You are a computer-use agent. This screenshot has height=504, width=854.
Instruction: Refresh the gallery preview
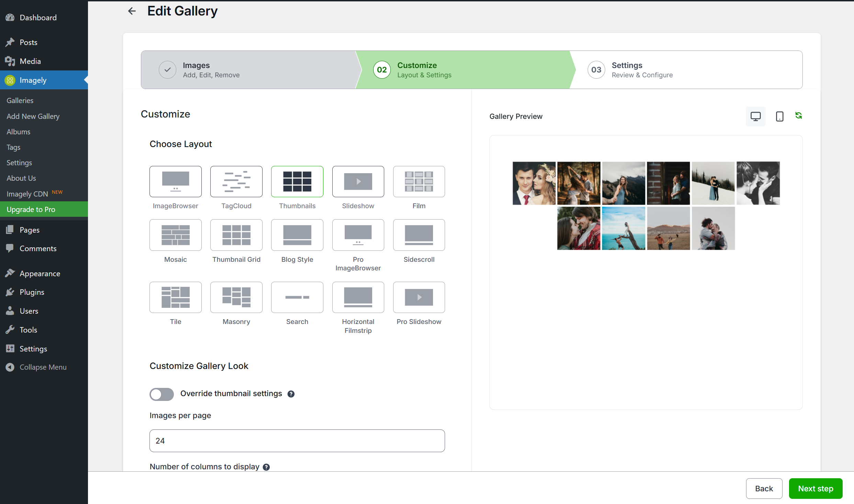799,116
